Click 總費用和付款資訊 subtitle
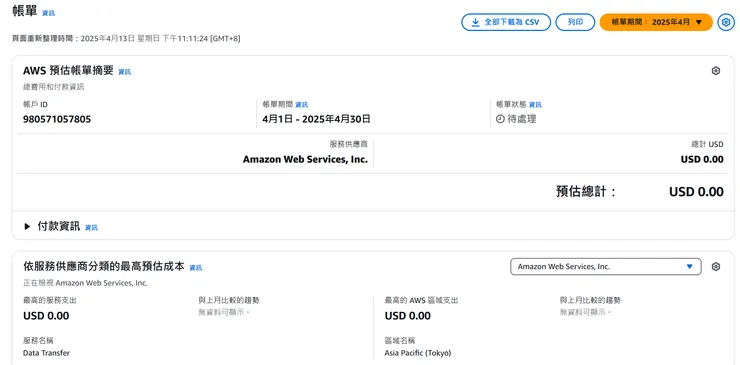Image resolution: width=740 pixels, height=365 pixels. 54,87
